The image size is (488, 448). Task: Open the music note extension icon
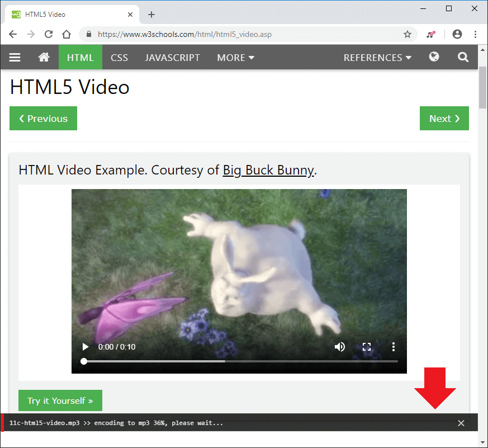coord(431,34)
